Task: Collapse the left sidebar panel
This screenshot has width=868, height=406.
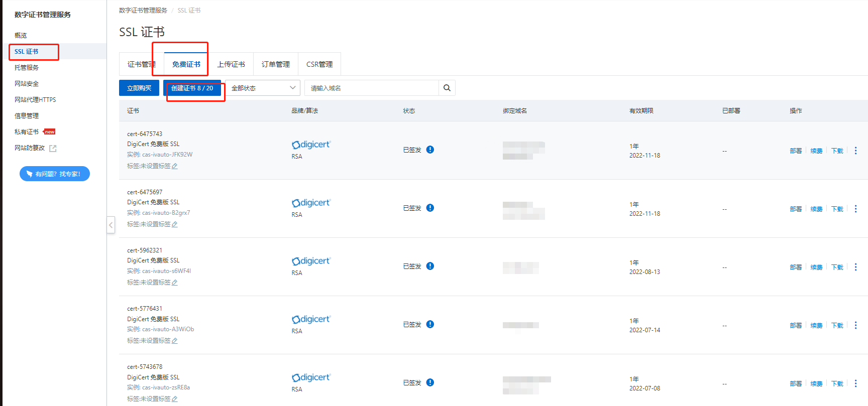Action: click(111, 225)
